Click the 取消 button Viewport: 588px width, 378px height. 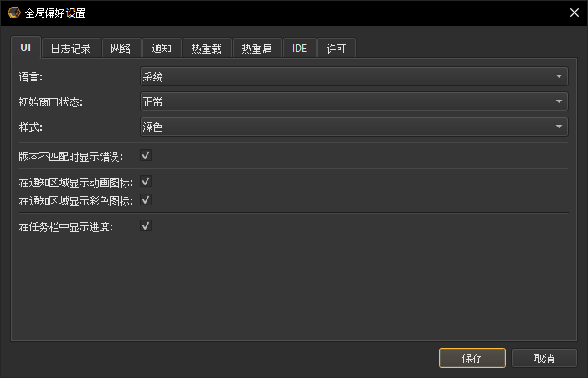coord(544,358)
